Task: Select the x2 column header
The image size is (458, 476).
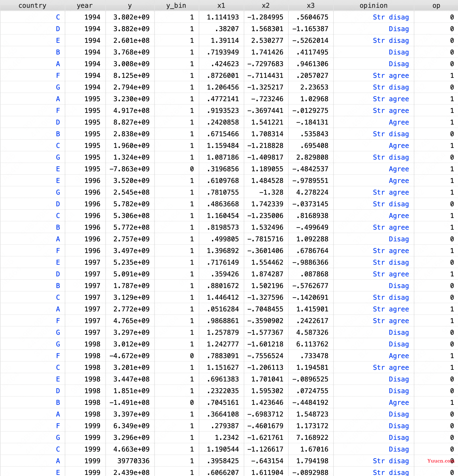Action: (x=266, y=6)
